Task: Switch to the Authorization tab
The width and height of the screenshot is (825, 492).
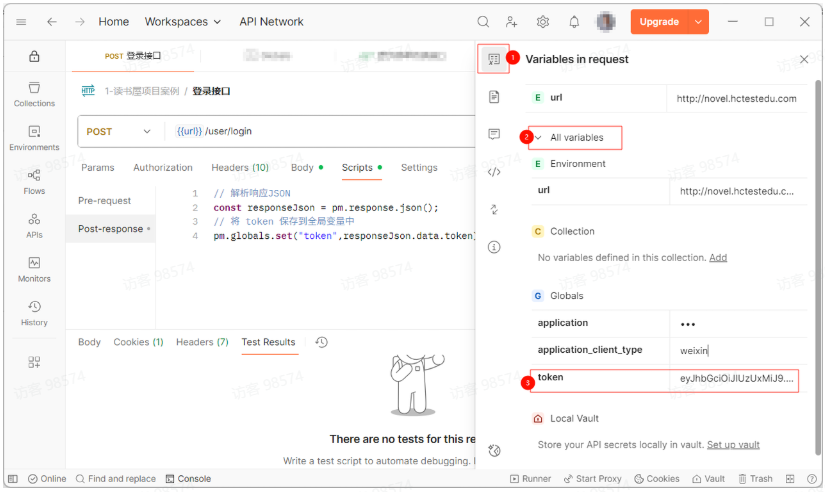Action: point(163,167)
